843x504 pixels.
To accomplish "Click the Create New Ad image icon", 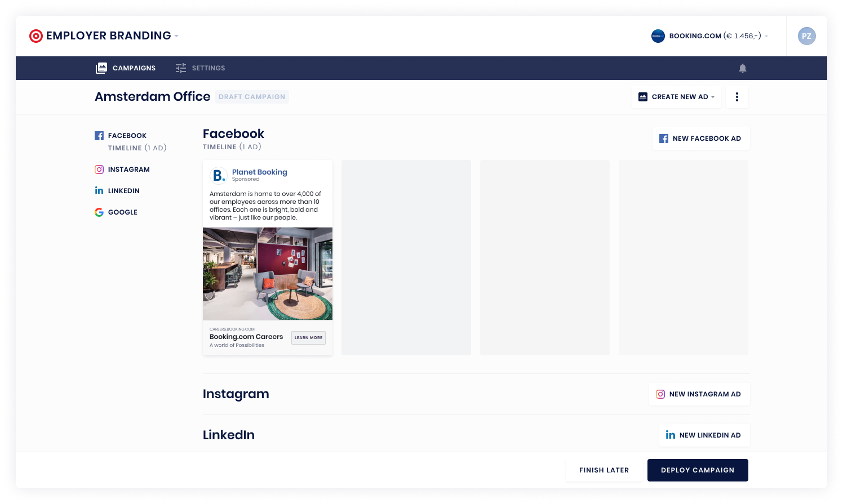I will click(643, 97).
